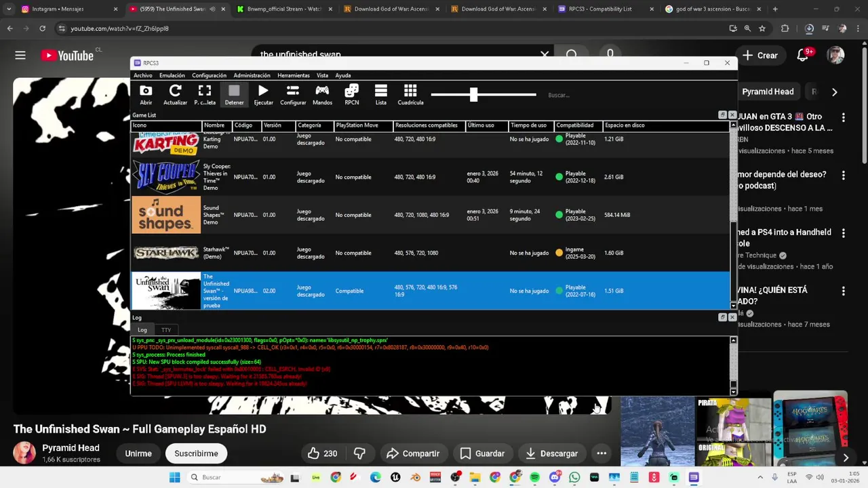Select the Sound Shapes Demo row
Screen dimensions: 868x488
[x=431, y=215]
